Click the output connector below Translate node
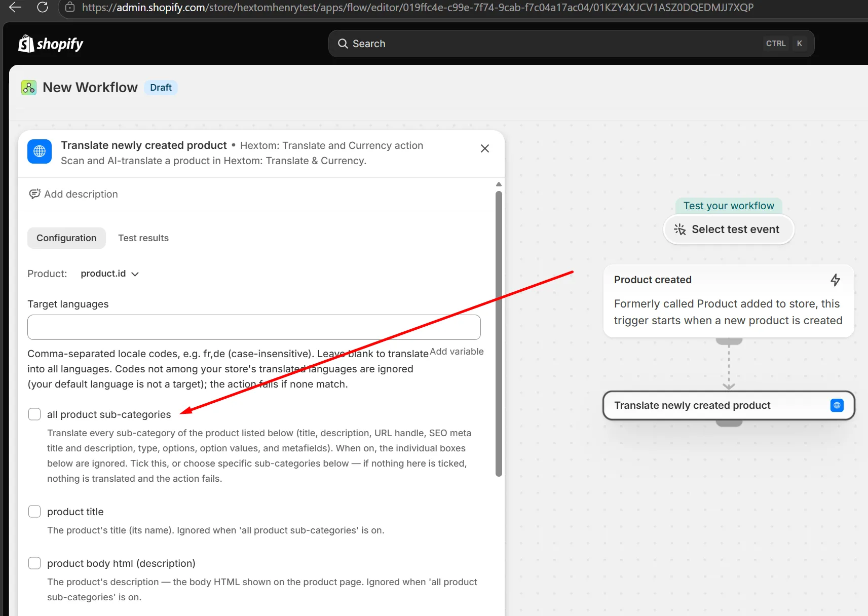This screenshot has height=616, width=868. [729, 423]
